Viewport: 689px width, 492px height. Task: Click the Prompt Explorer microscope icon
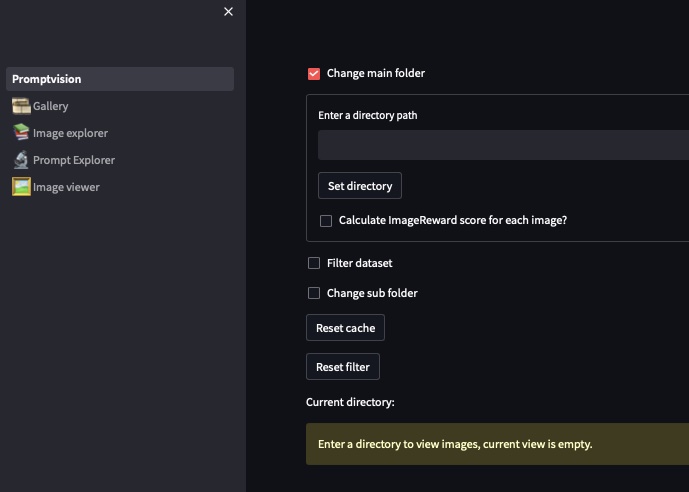tap(21, 160)
